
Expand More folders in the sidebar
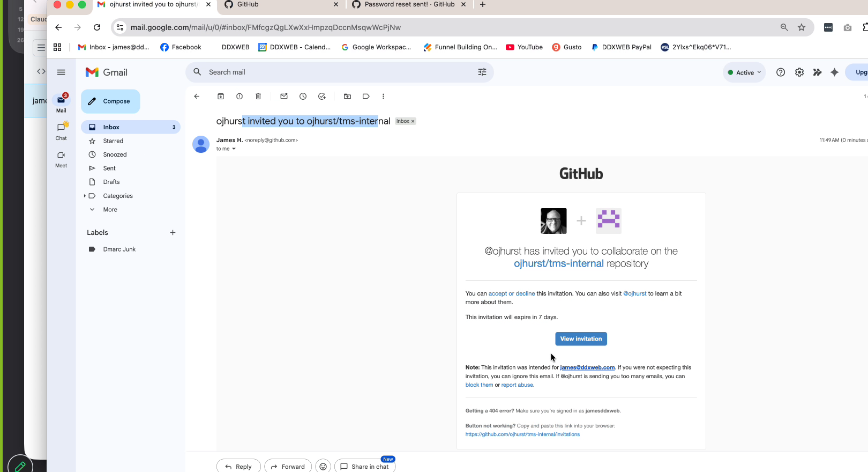pos(110,210)
